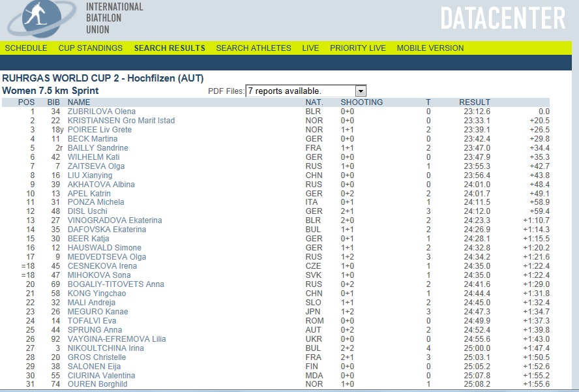Open athlete KONG Yingchao
579x392 pixels.
point(96,294)
